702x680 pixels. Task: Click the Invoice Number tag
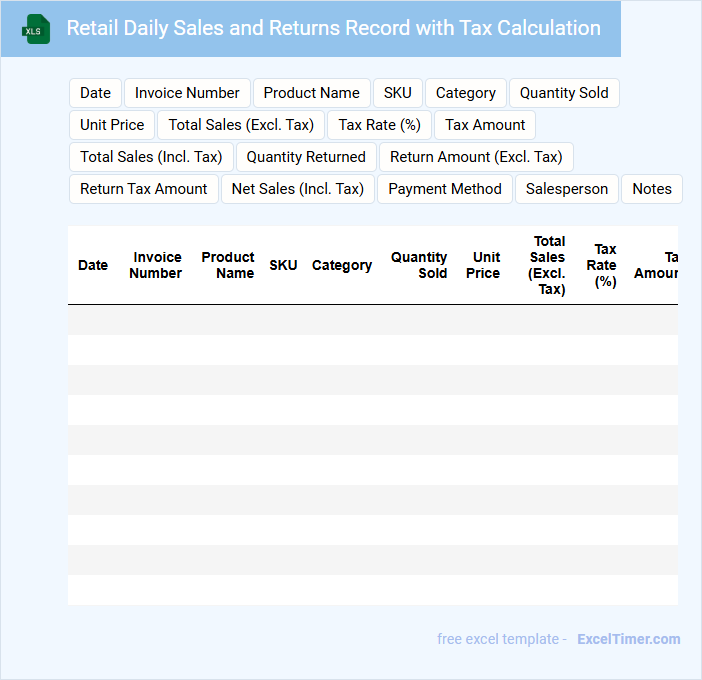[x=187, y=93]
